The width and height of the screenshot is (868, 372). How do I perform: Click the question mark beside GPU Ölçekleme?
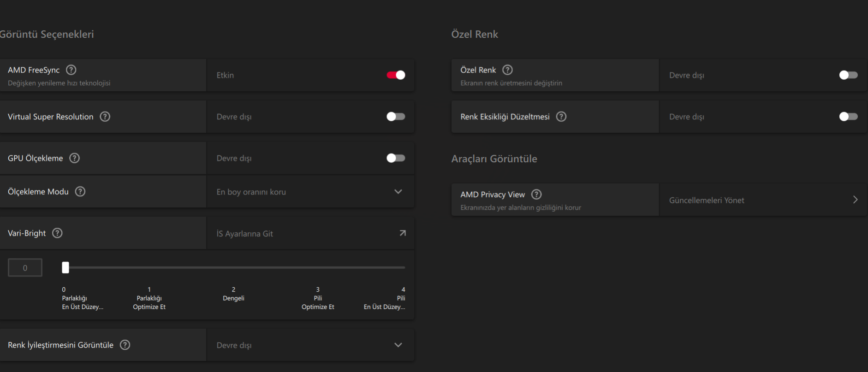74,158
